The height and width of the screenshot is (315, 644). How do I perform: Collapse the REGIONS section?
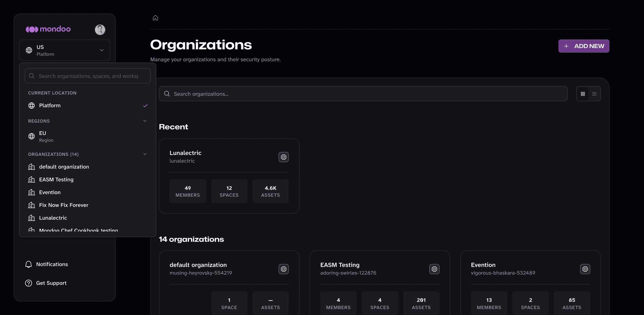(x=145, y=121)
